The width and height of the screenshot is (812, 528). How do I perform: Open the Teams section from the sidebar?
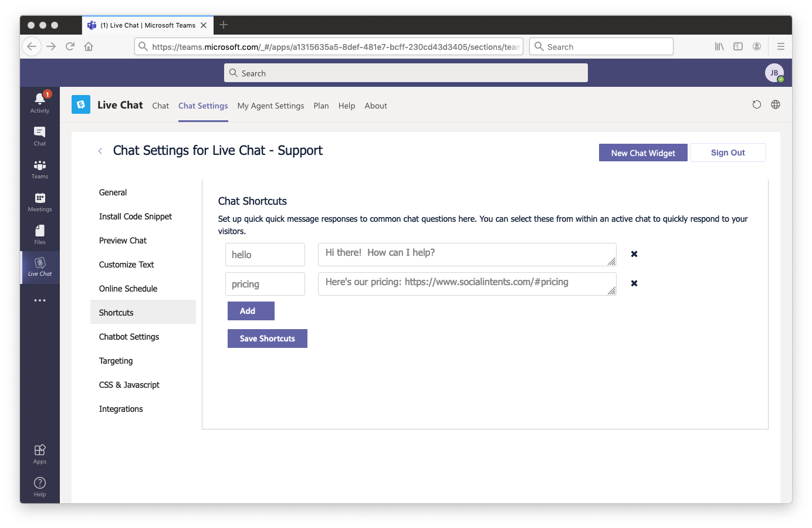click(39, 169)
